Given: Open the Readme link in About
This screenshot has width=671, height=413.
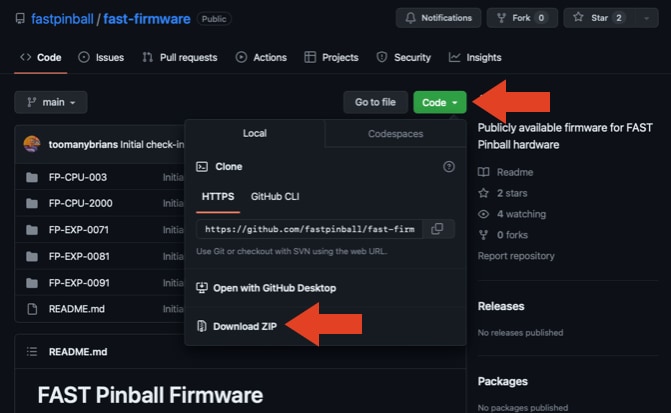Looking at the screenshot, I should (515, 172).
